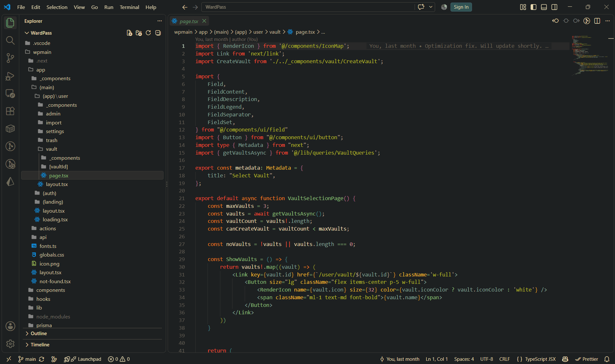Open the Run and Debug view
The height and width of the screenshot is (364, 615).
pos(10,76)
